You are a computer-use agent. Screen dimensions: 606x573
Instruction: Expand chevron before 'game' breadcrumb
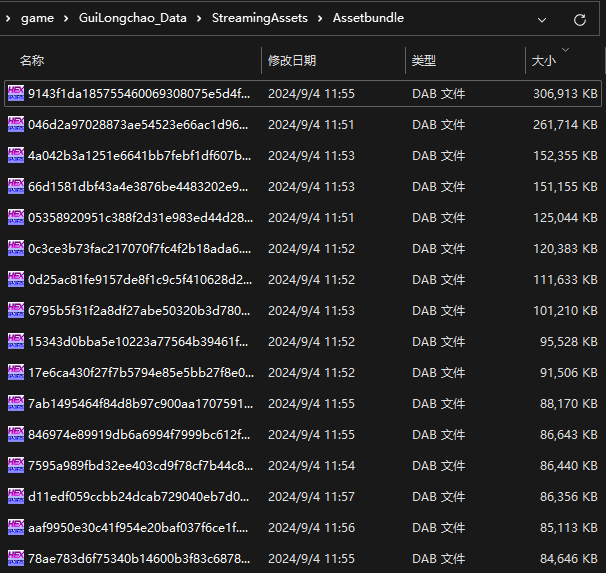click(x=8, y=18)
